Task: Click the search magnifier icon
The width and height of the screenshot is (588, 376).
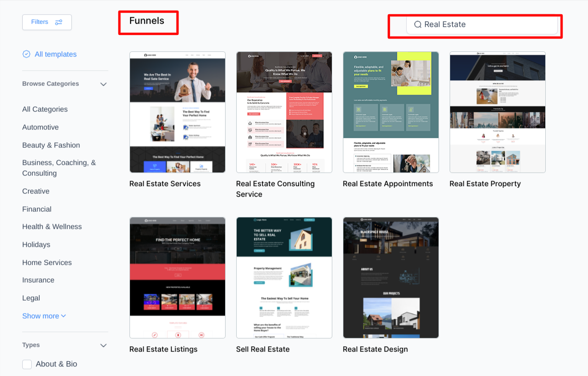Action: click(417, 24)
